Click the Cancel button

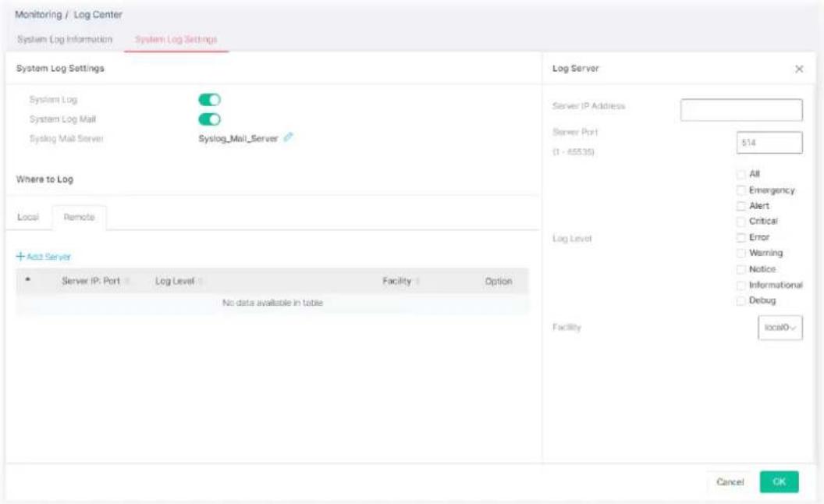(730, 482)
